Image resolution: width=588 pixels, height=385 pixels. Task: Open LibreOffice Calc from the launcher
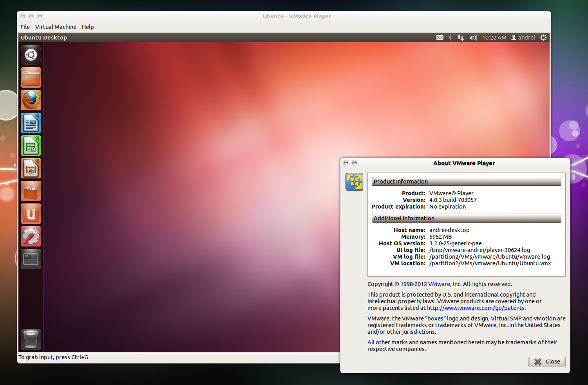click(x=31, y=146)
